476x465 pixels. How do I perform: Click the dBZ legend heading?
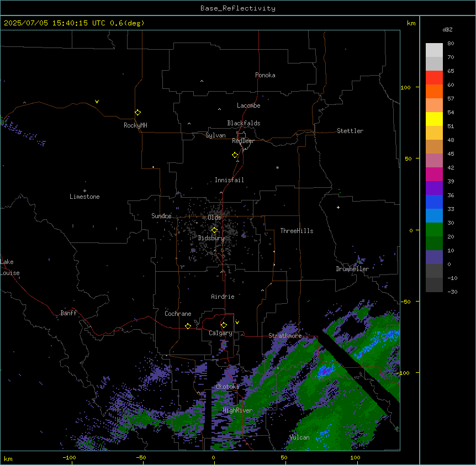click(x=447, y=29)
